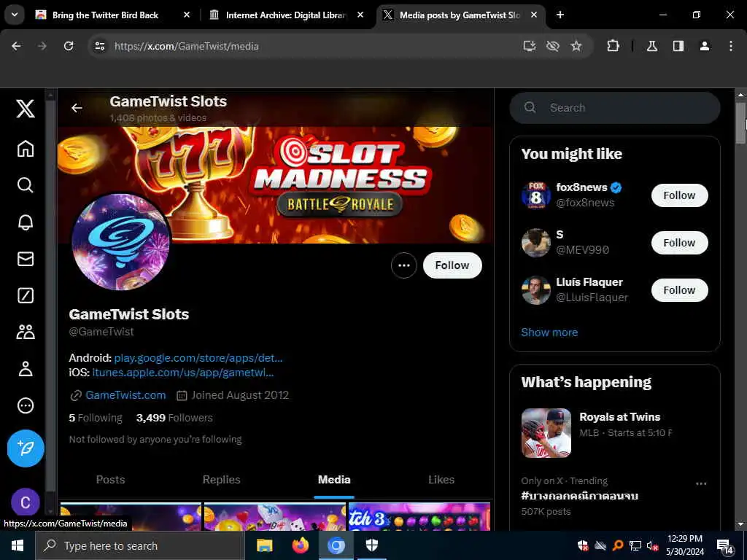
Task: Follow GameTwist Slots
Action: point(452,265)
